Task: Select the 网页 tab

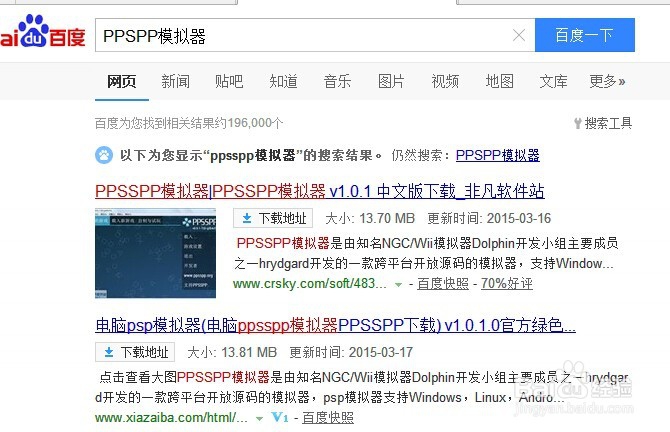Action: pos(122,81)
